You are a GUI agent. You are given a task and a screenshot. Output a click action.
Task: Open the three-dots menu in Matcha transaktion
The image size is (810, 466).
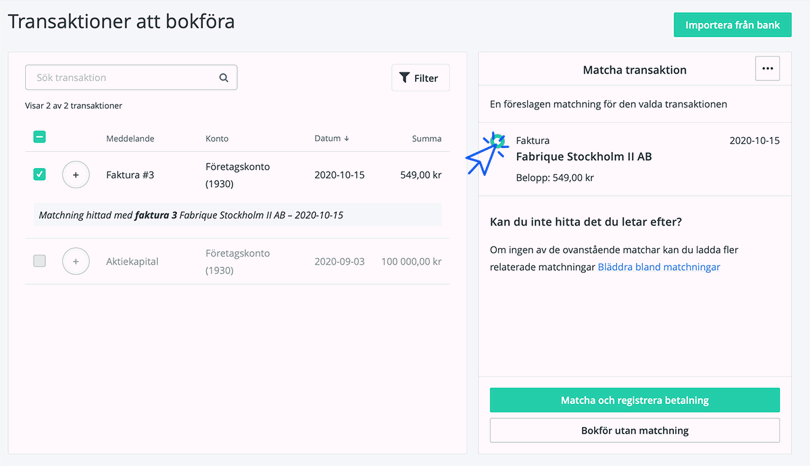tap(767, 69)
